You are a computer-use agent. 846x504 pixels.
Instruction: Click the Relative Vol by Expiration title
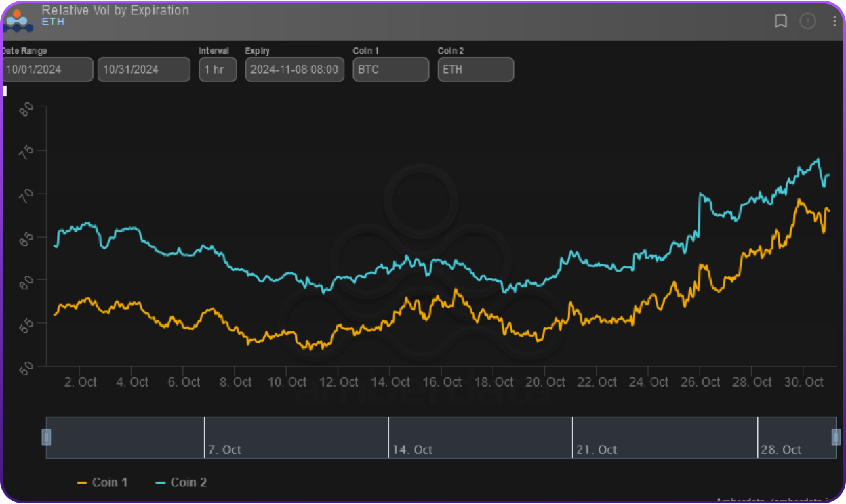115,10
